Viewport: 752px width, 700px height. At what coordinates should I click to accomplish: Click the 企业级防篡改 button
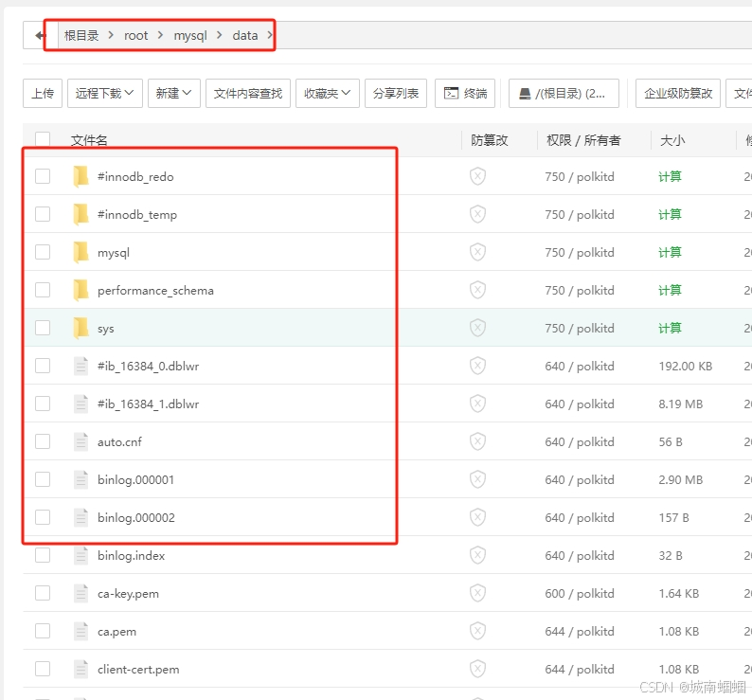(678, 93)
